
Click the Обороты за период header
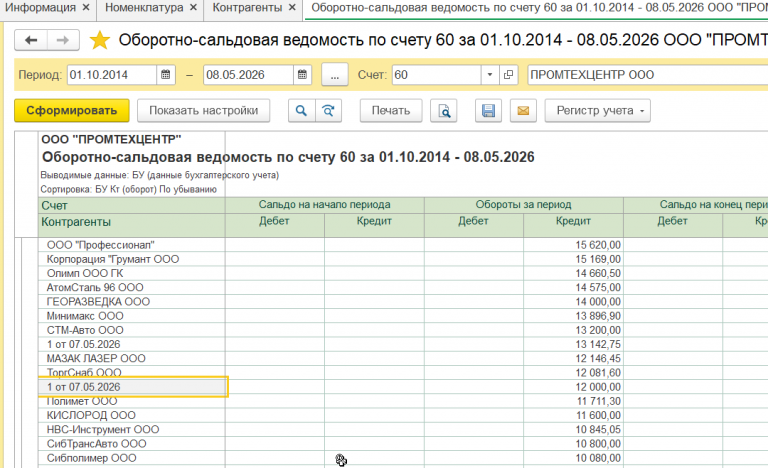pyautogui.click(x=524, y=205)
